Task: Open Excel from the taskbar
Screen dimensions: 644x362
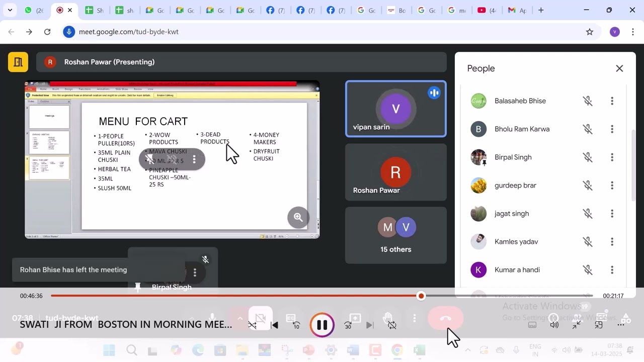Action: (420, 350)
